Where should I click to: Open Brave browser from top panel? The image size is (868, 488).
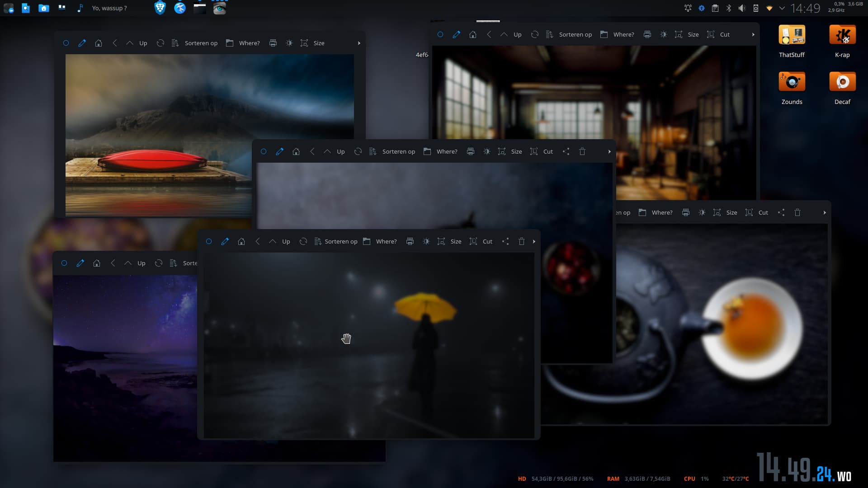pyautogui.click(x=160, y=8)
